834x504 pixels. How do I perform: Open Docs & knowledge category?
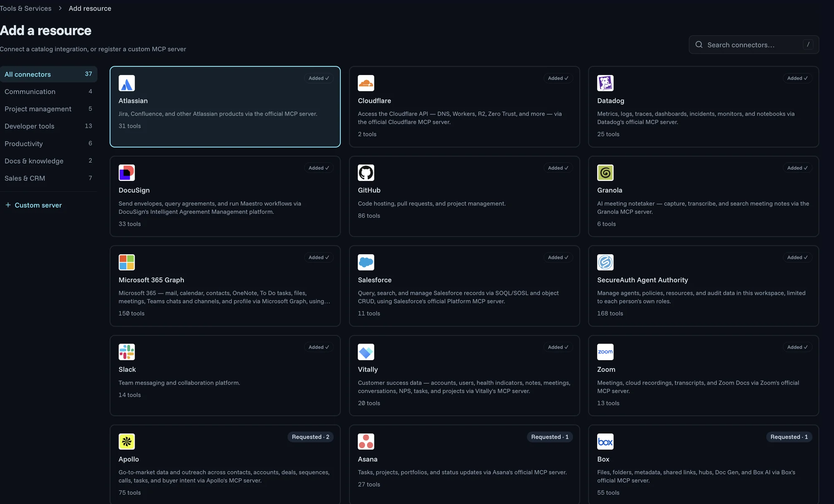point(48,161)
